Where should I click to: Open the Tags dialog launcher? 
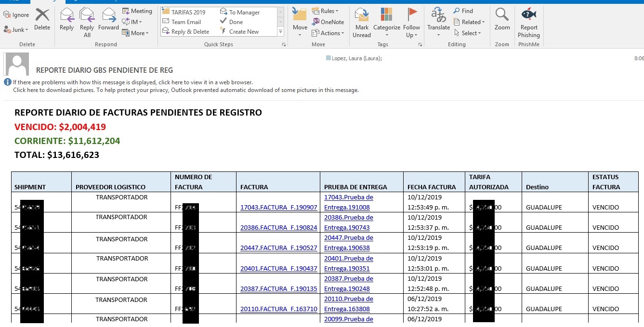(x=421, y=44)
